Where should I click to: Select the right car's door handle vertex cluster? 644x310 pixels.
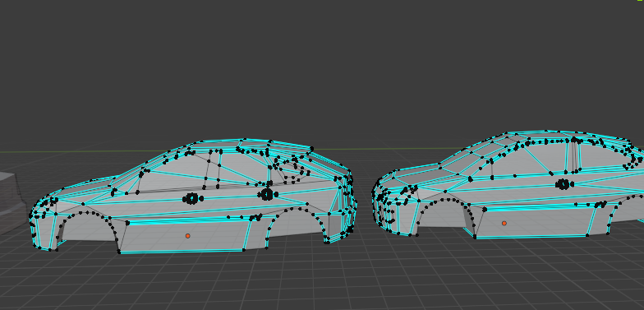click(x=564, y=184)
